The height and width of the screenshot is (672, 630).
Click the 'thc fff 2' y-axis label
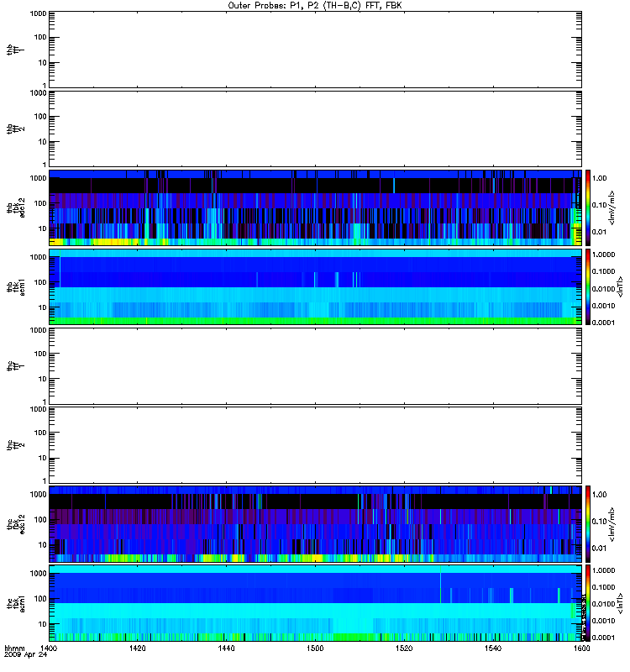point(15,445)
